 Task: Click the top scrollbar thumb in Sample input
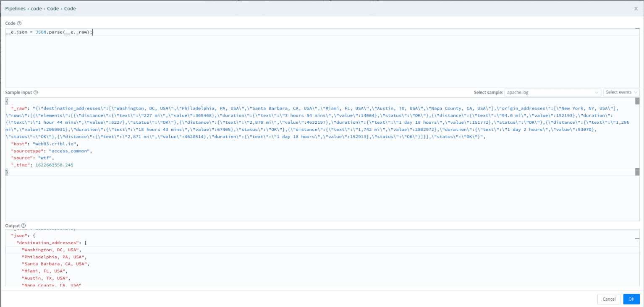637,101
